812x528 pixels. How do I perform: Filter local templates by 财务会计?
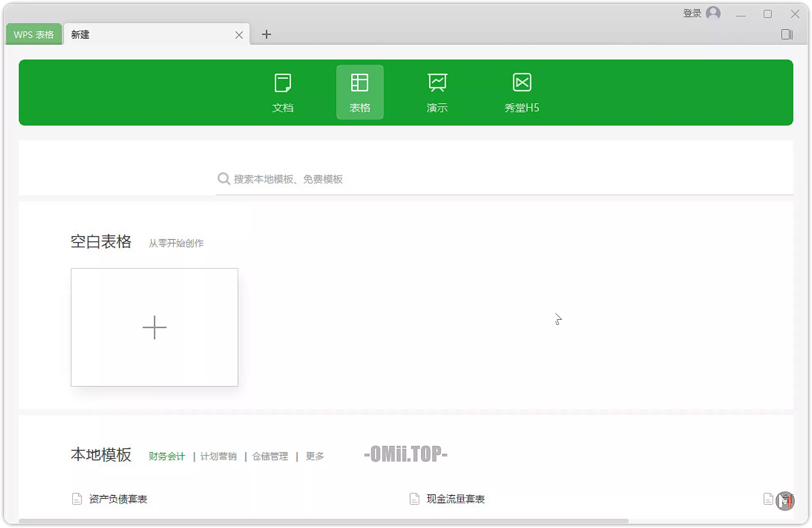click(x=167, y=456)
